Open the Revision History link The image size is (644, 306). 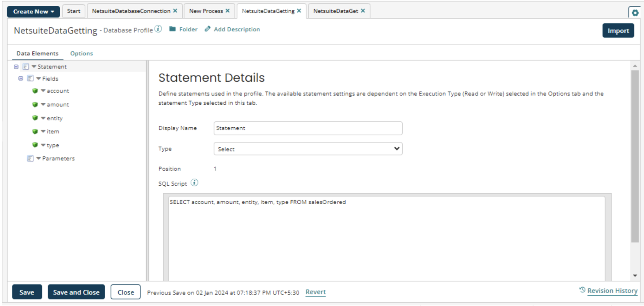pyautogui.click(x=612, y=291)
